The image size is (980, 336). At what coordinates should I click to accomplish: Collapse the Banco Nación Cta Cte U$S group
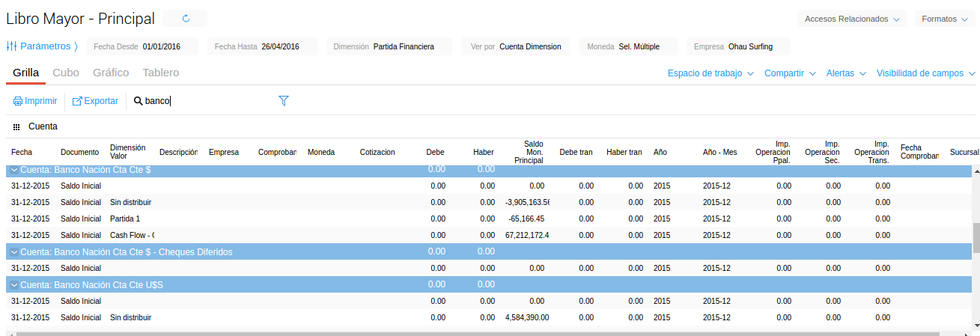point(13,285)
